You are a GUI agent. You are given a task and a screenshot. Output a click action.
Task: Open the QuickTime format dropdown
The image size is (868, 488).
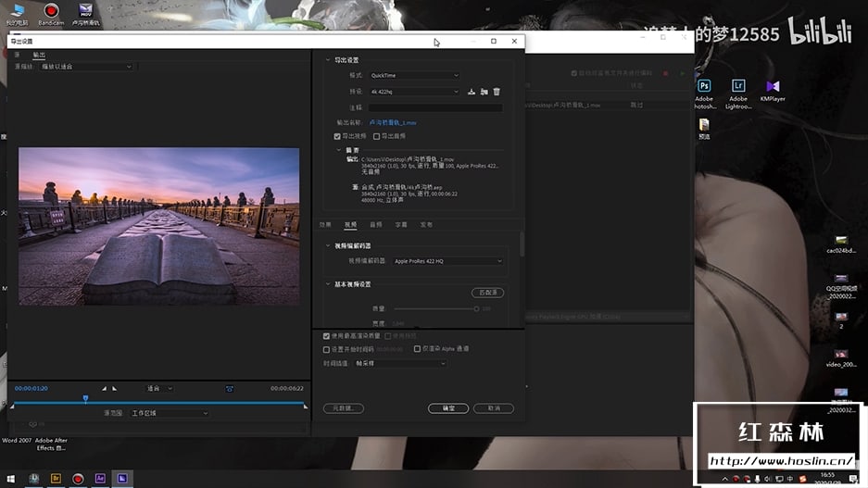coord(414,75)
